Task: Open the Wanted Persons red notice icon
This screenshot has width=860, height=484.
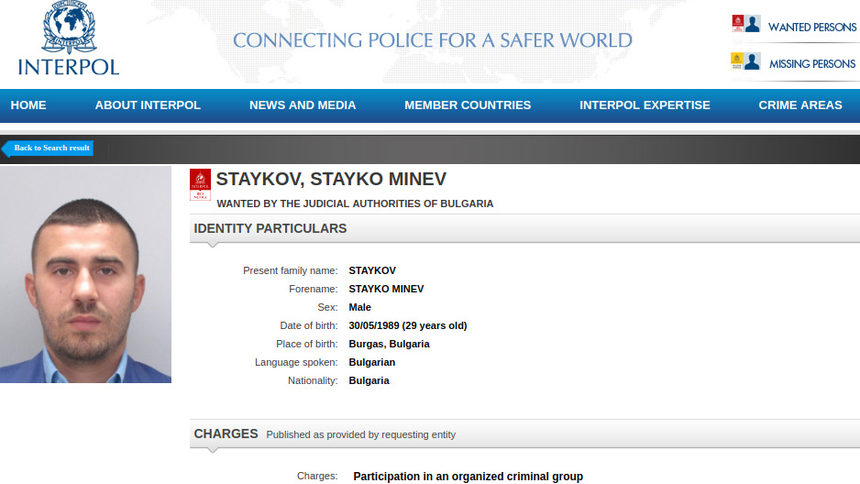Action: pyautogui.click(x=746, y=24)
